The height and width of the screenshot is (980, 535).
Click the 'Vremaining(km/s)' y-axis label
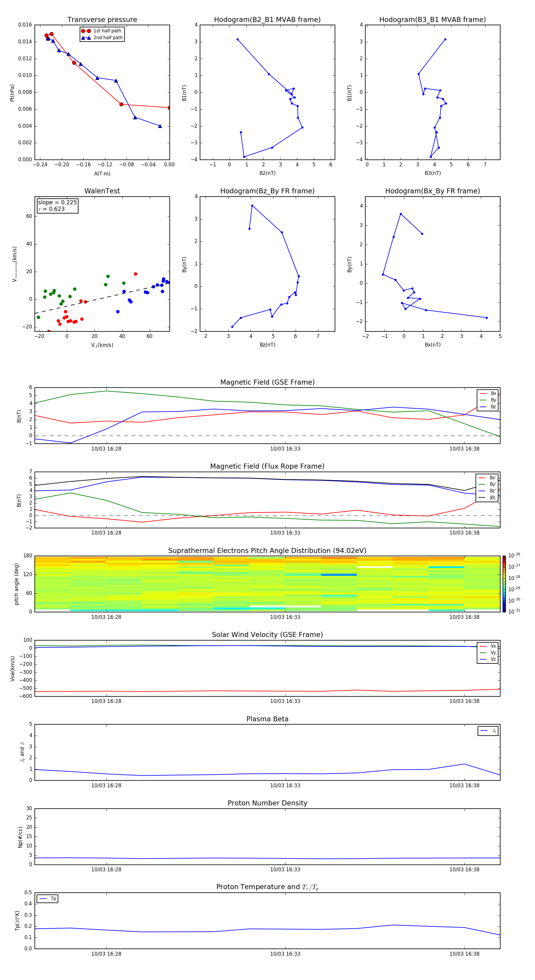coord(15,264)
